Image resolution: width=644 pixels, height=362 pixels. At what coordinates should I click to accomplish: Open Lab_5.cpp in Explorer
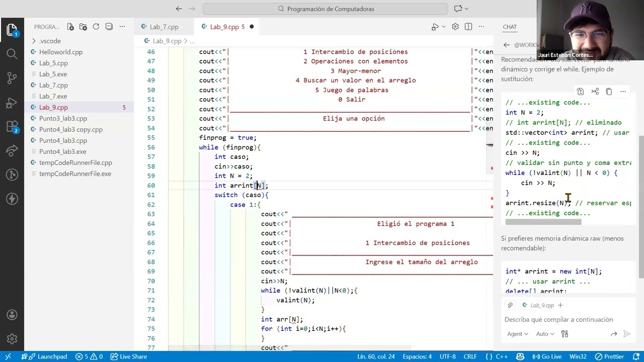(x=53, y=63)
